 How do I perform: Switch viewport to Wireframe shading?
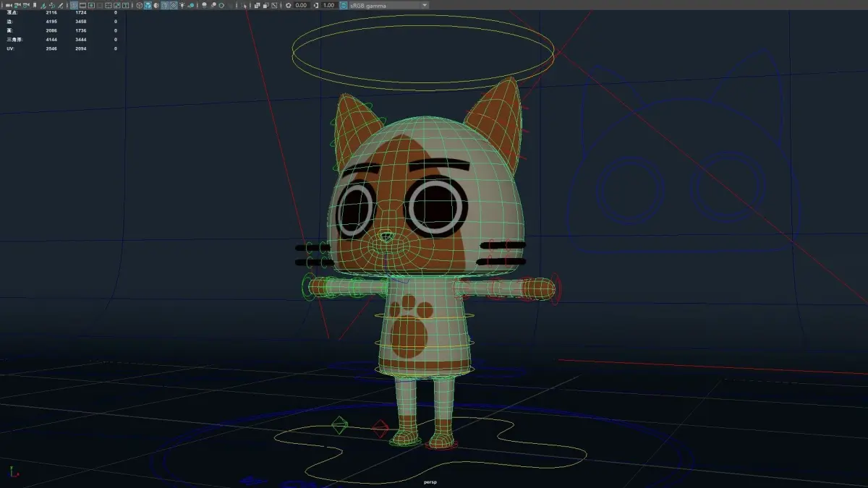140,5
